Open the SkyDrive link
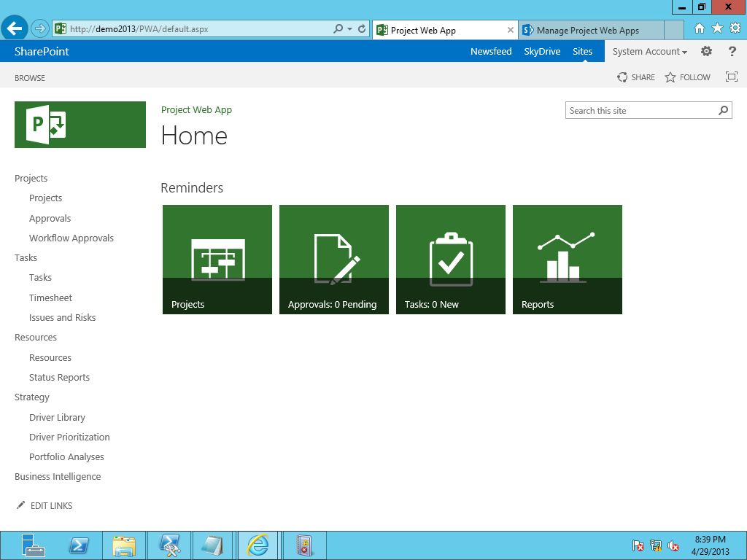 point(542,52)
